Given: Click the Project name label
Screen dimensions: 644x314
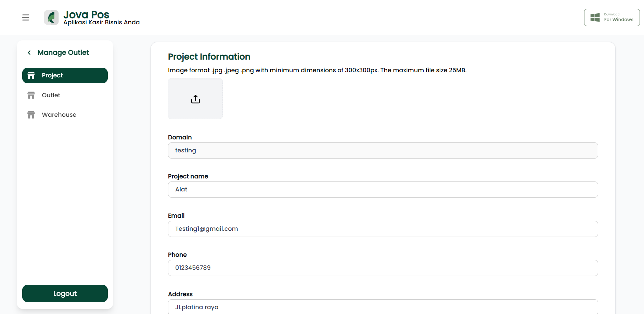Looking at the screenshot, I should coord(188,176).
